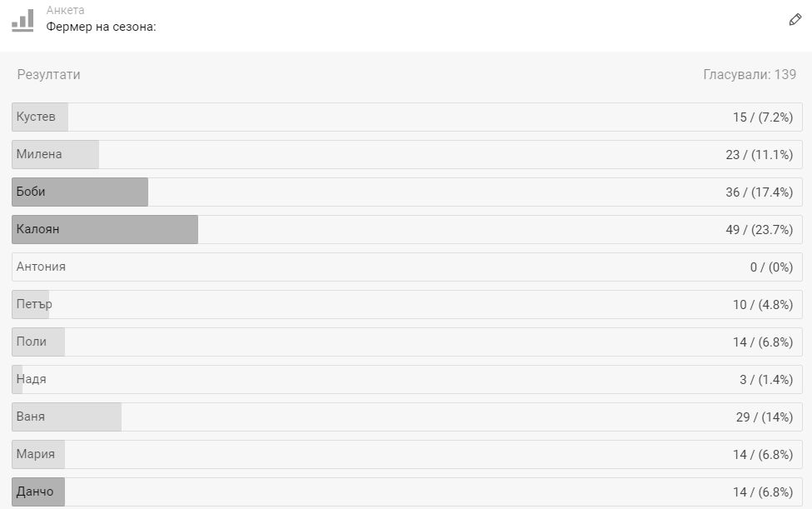Image resolution: width=812 pixels, height=509 pixels.
Task: Select the Кустев poll option
Action: [x=407, y=117]
